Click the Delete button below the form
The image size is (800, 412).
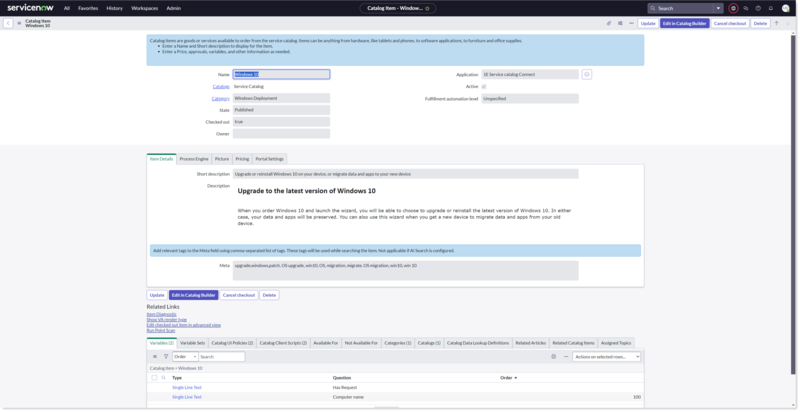(269, 295)
